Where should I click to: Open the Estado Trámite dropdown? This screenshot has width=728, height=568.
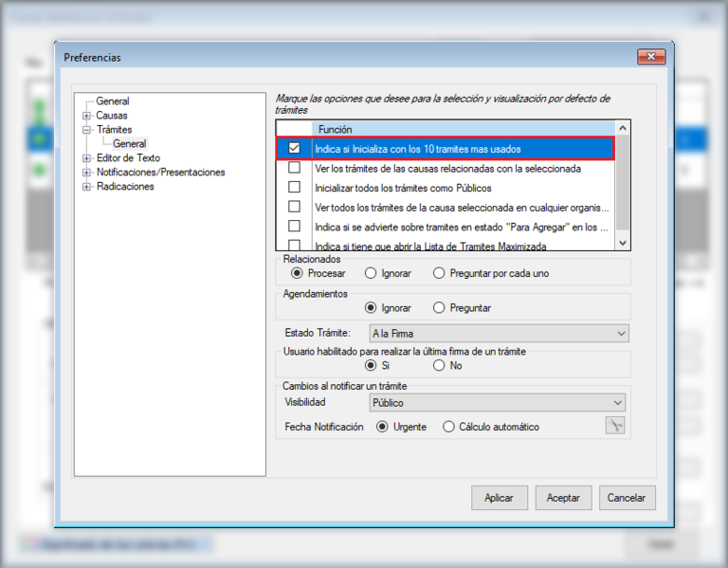point(500,334)
